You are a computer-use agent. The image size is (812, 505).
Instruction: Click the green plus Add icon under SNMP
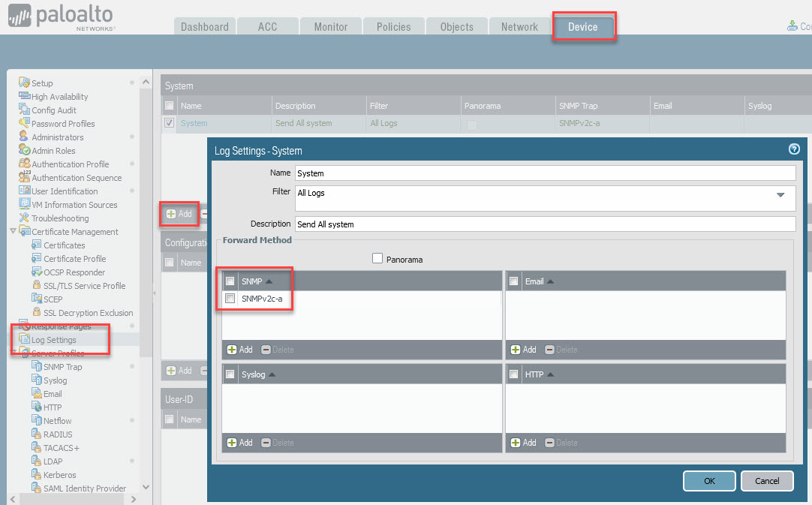[232, 350]
